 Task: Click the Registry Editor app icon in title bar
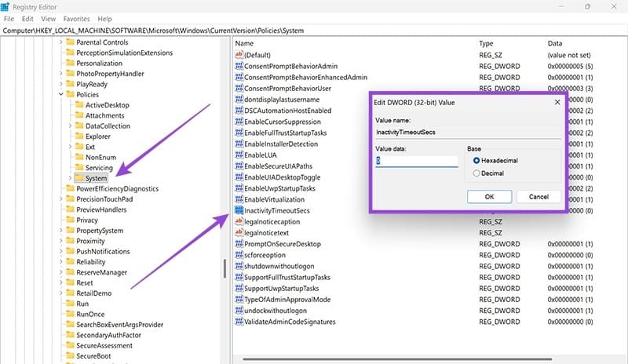5,6
